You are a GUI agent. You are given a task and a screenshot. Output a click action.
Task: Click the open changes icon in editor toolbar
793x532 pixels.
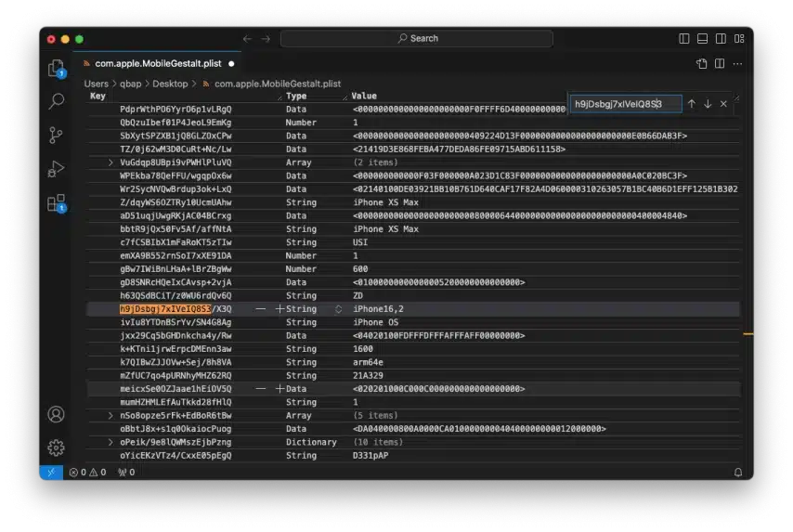(x=701, y=64)
